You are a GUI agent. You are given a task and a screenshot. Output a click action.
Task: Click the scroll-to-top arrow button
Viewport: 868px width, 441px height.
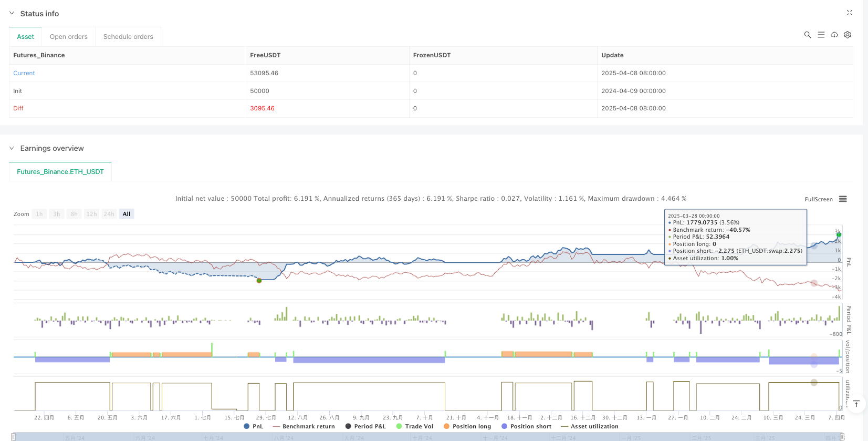tap(856, 404)
